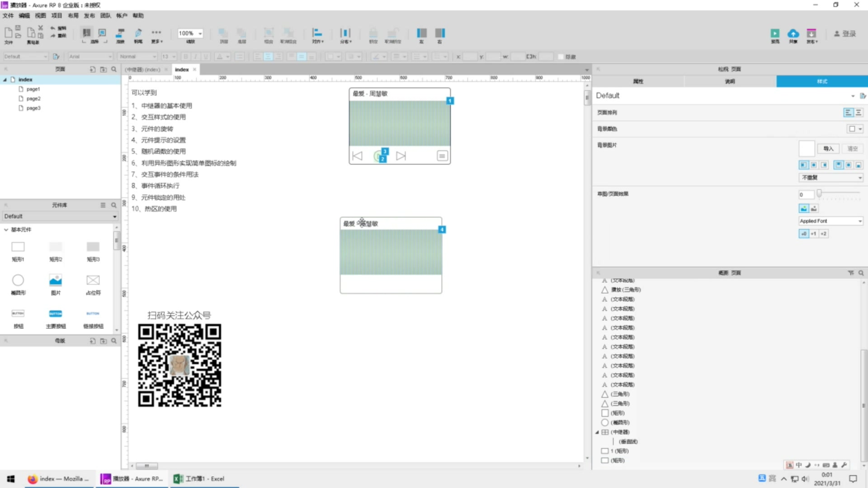Click the 母版 panel refresh icon
The image size is (868, 488).
92,341
